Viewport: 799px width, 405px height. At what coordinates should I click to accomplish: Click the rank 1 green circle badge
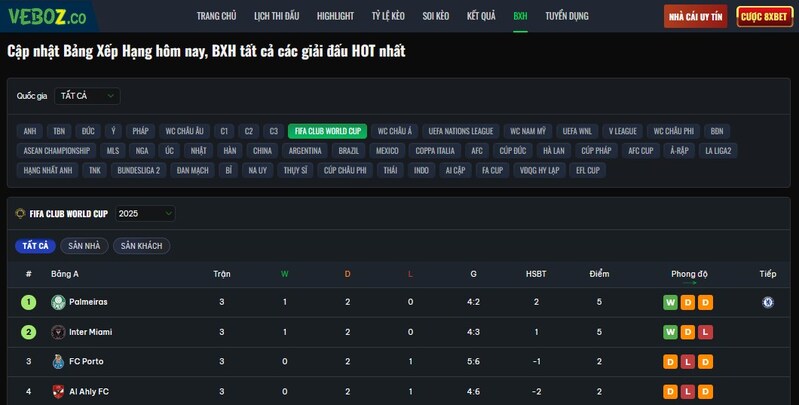(x=29, y=302)
